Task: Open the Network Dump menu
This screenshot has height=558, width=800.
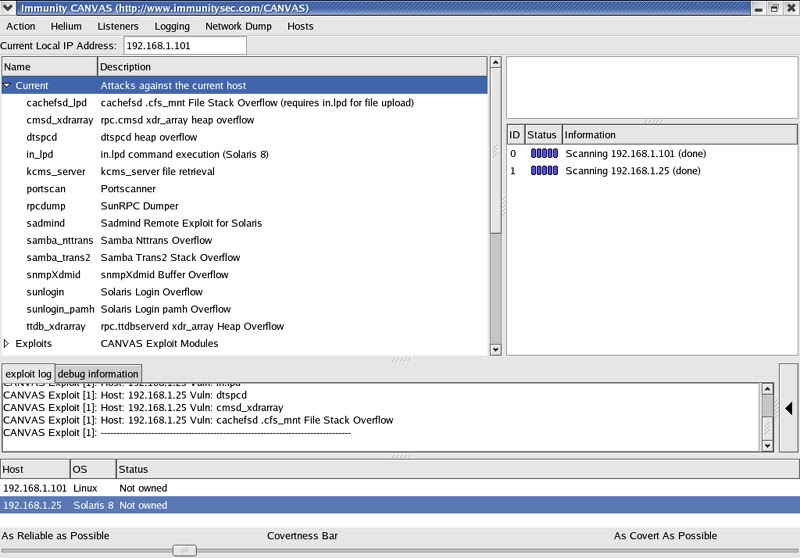Action: click(238, 26)
